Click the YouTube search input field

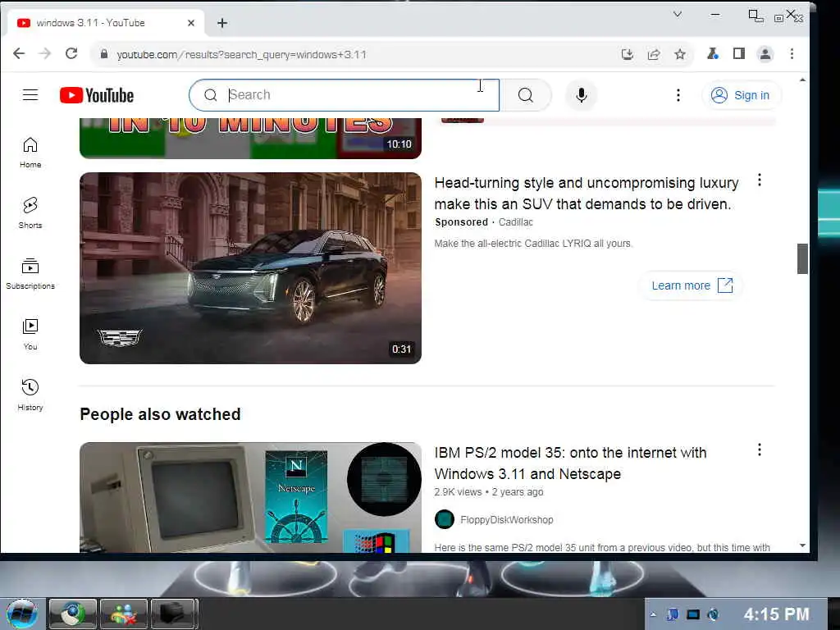[x=344, y=95]
